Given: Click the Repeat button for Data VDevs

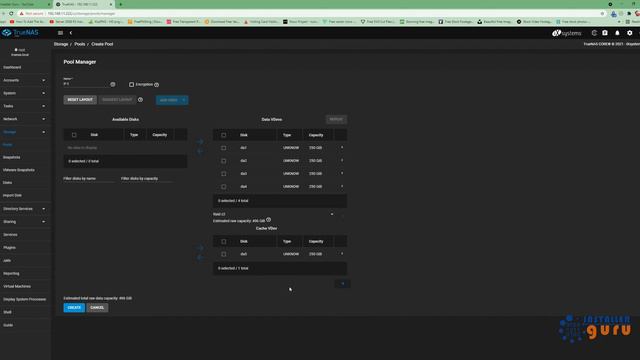Looking at the screenshot, I should pos(336,119).
